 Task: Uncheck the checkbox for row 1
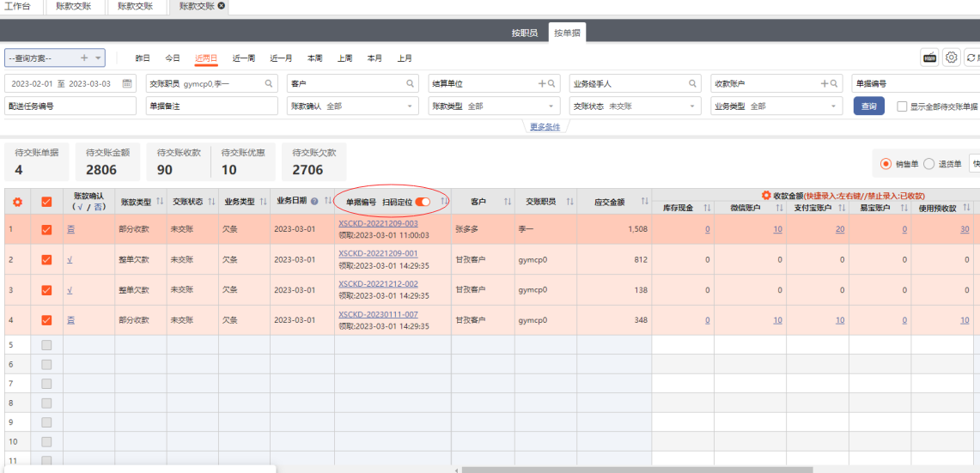pos(46,229)
